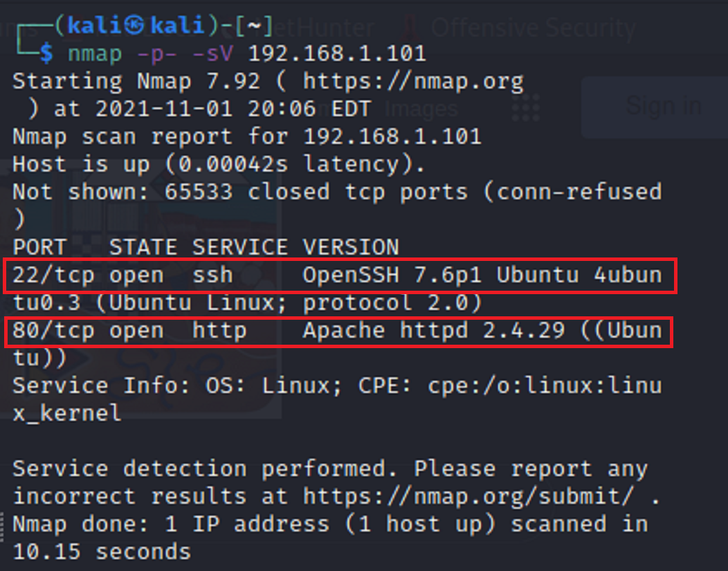Click the IP address in the nmap command
This screenshot has height=571, width=728.
(337, 53)
